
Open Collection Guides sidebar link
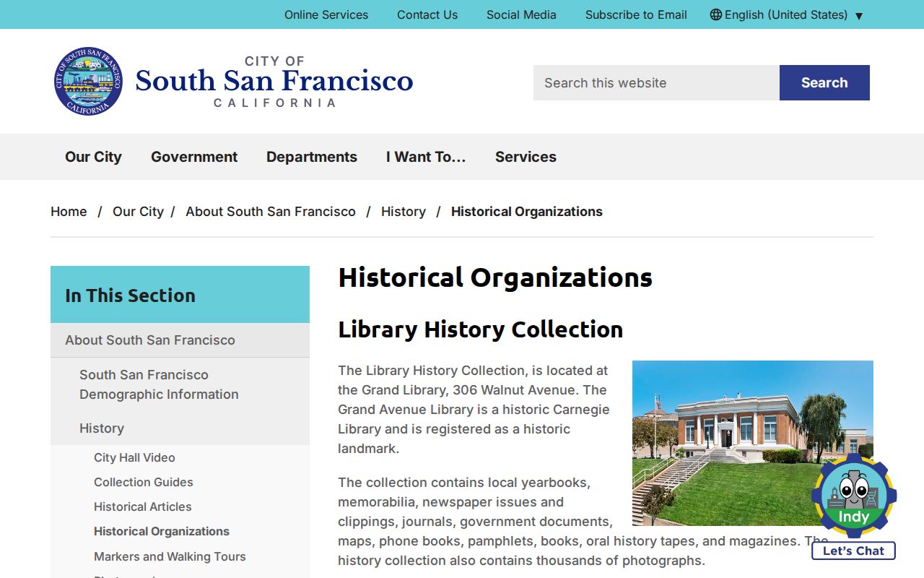click(x=144, y=482)
